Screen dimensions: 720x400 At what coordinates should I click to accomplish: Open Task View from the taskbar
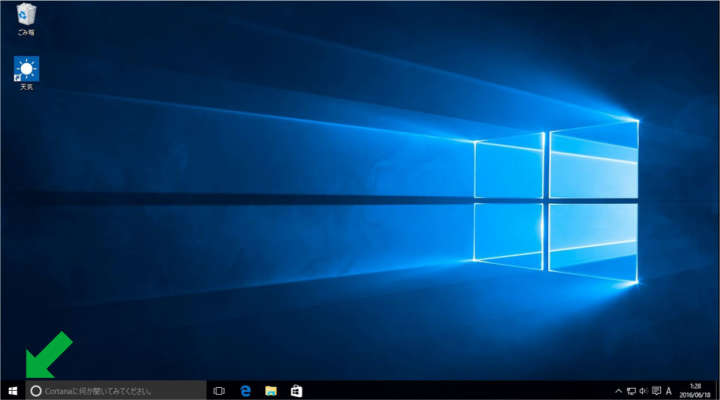click(x=219, y=391)
